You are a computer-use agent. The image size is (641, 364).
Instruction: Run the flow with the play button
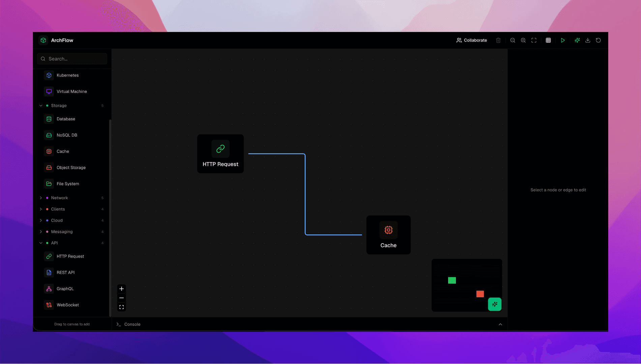pyautogui.click(x=563, y=40)
